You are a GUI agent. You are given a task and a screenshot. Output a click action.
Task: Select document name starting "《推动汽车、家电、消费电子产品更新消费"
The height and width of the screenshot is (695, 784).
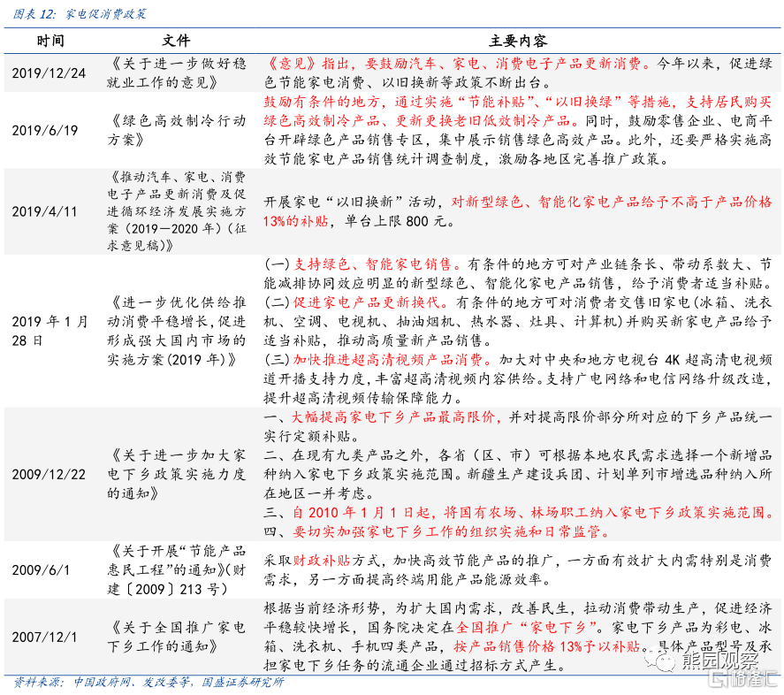(177, 211)
